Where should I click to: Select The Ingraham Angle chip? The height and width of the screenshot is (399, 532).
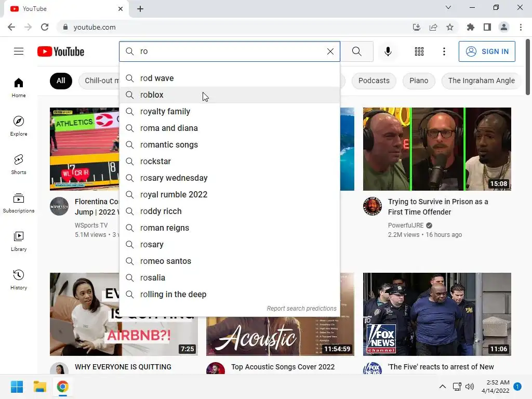tap(481, 81)
